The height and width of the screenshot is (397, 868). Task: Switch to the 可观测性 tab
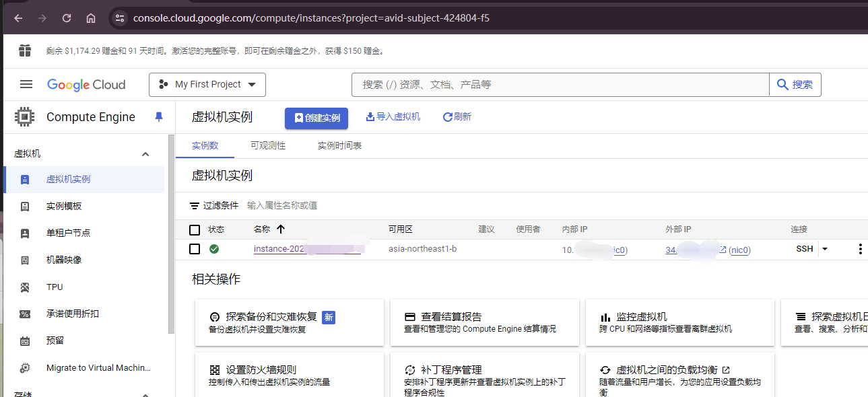point(268,145)
